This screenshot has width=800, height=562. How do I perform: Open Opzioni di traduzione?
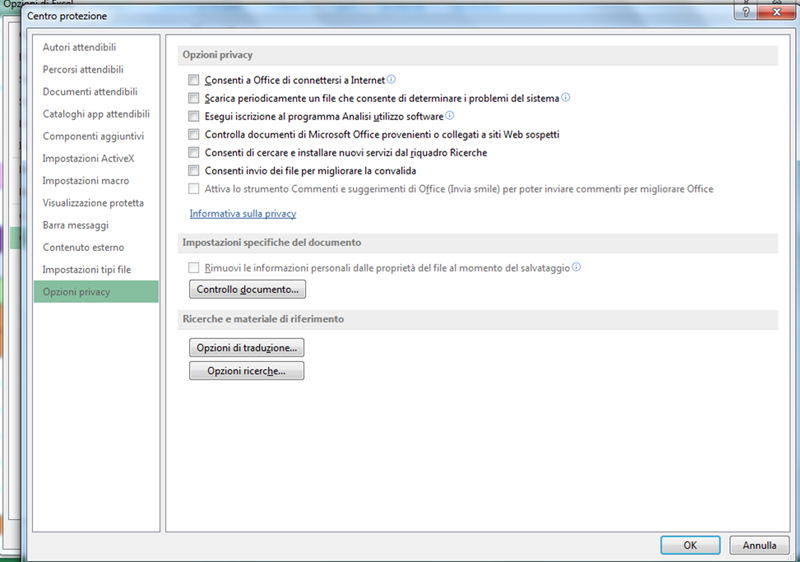coord(246,348)
